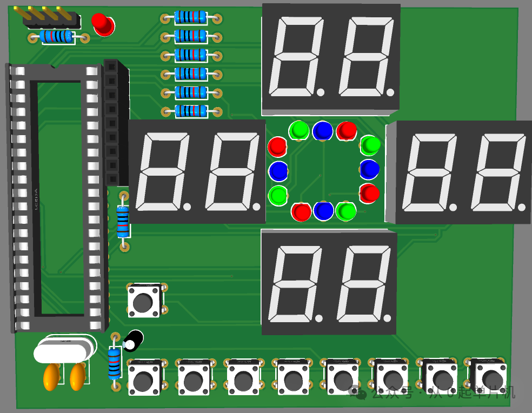
Task: Click blue LED in left column of LED ring
Action: [x=278, y=171]
